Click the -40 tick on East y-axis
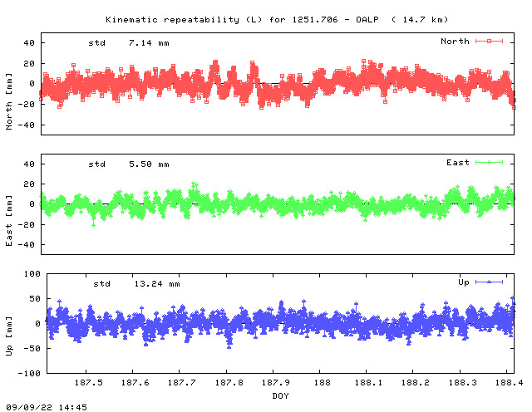Screen dimensions: 532x412 point(26,244)
